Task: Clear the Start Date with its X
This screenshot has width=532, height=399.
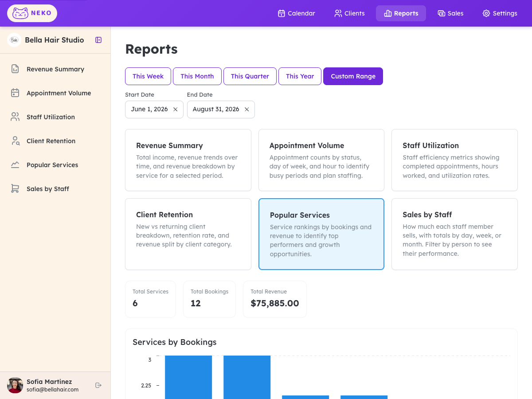Action: 175,110
